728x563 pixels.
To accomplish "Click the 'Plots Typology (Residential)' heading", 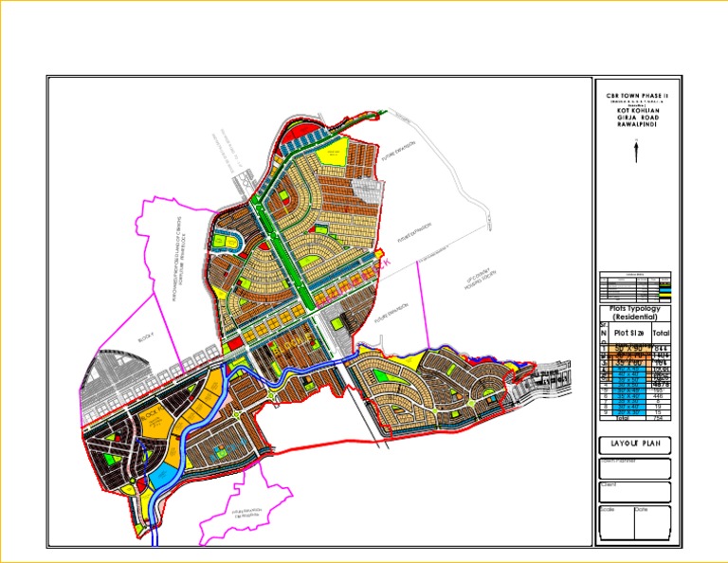I will (x=635, y=313).
